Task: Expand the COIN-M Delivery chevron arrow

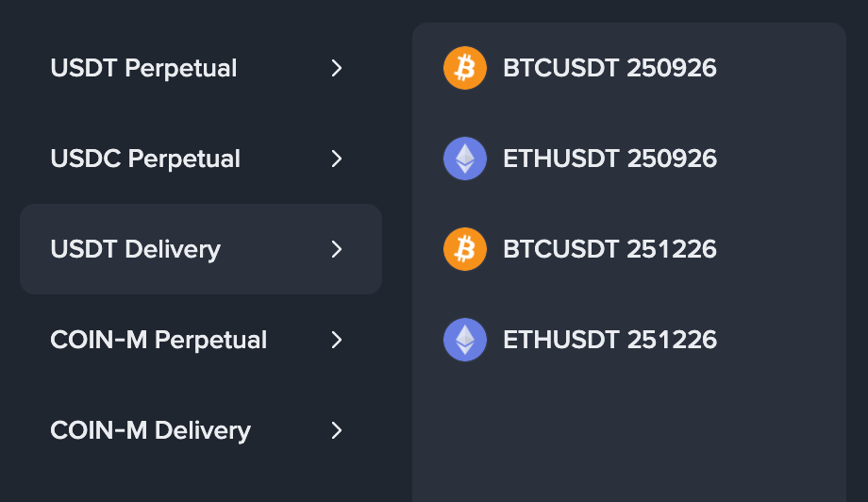Action: pyautogui.click(x=337, y=430)
